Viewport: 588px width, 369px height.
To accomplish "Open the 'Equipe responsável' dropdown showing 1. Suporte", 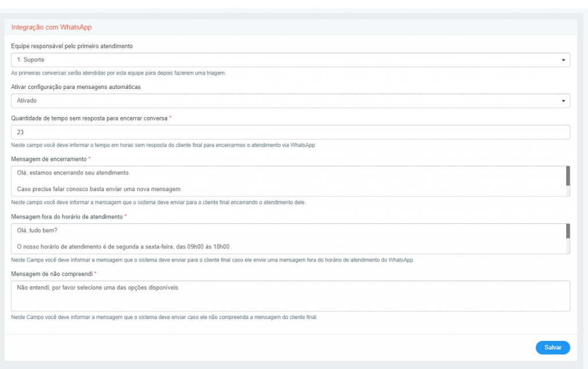I will click(290, 60).
